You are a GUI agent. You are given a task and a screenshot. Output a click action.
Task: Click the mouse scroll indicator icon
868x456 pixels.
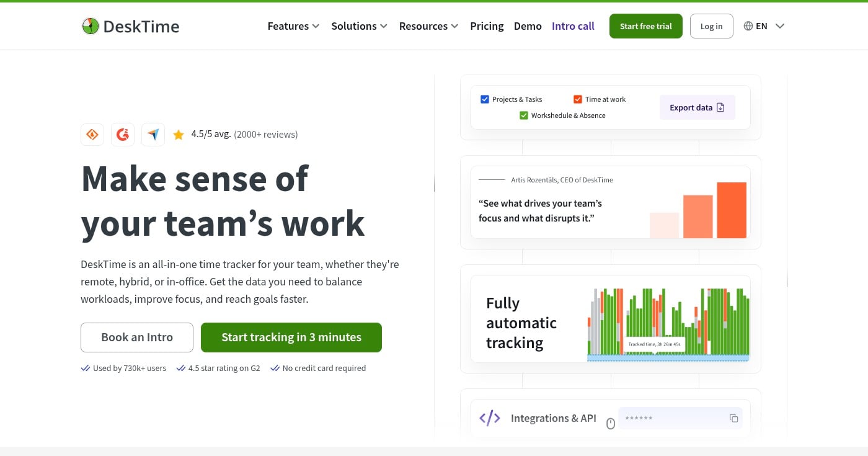(x=610, y=423)
